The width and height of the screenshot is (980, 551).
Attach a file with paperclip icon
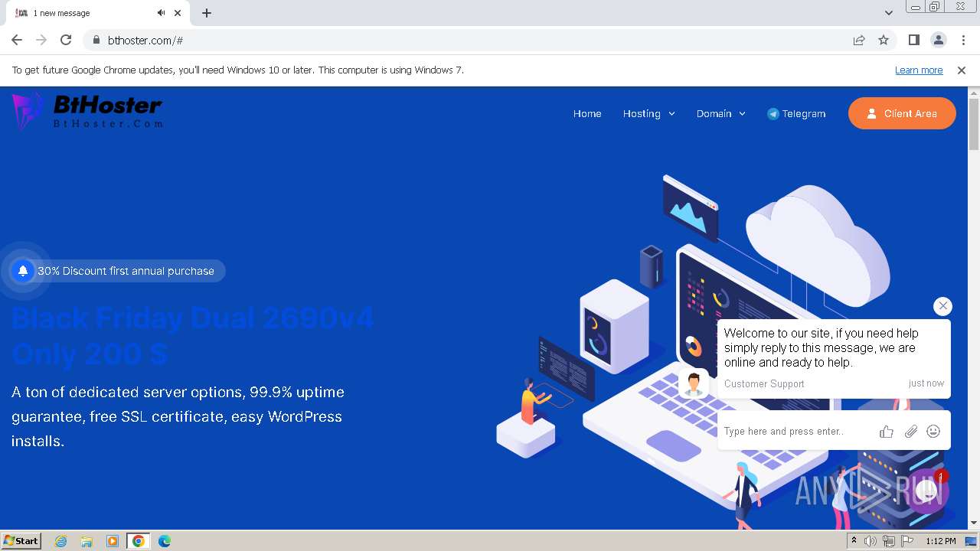coord(910,432)
